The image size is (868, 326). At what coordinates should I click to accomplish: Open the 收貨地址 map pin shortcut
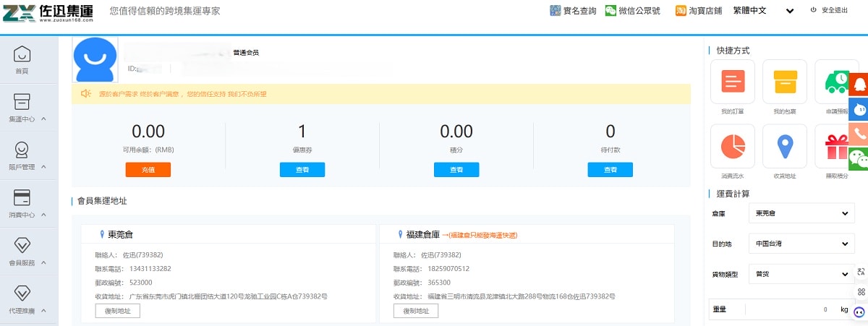[785, 147]
